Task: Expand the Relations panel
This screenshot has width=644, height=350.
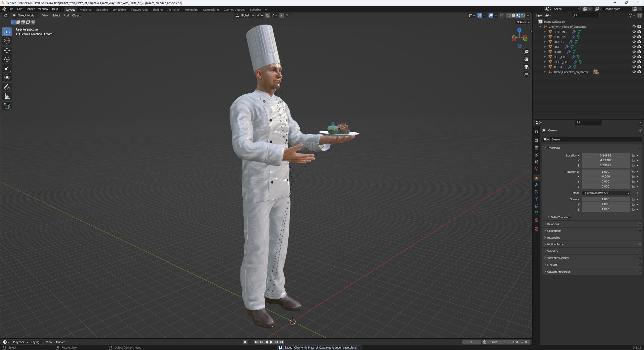Action: [x=592, y=224]
